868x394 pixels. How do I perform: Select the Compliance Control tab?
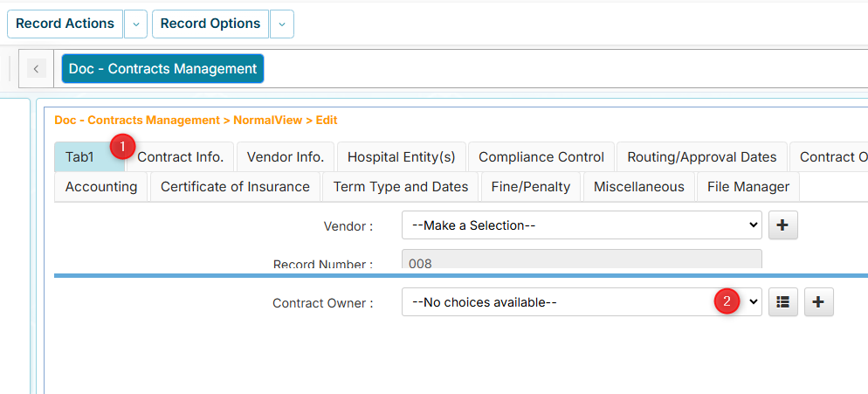541,157
